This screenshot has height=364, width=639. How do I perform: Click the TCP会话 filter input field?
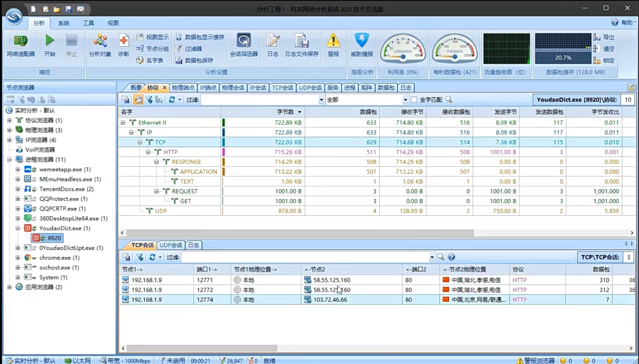305,257
